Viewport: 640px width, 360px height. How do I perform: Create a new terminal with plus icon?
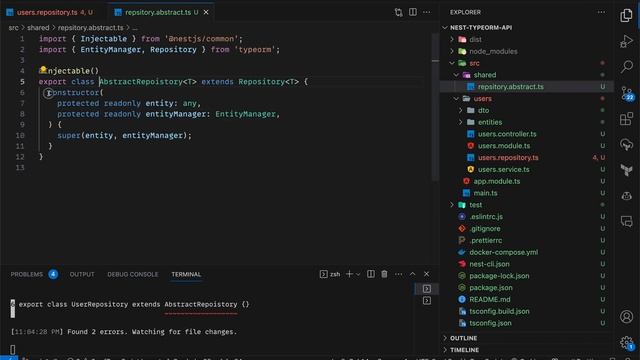349,274
